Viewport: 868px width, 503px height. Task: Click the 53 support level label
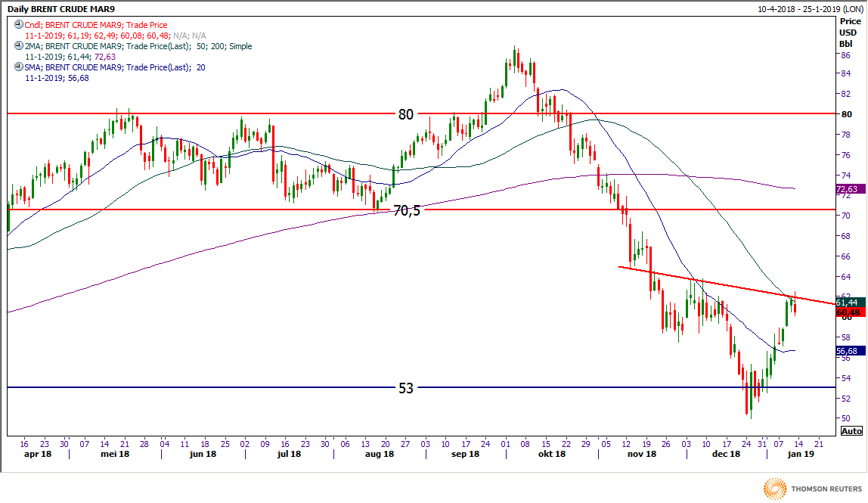(x=406, y=388)
